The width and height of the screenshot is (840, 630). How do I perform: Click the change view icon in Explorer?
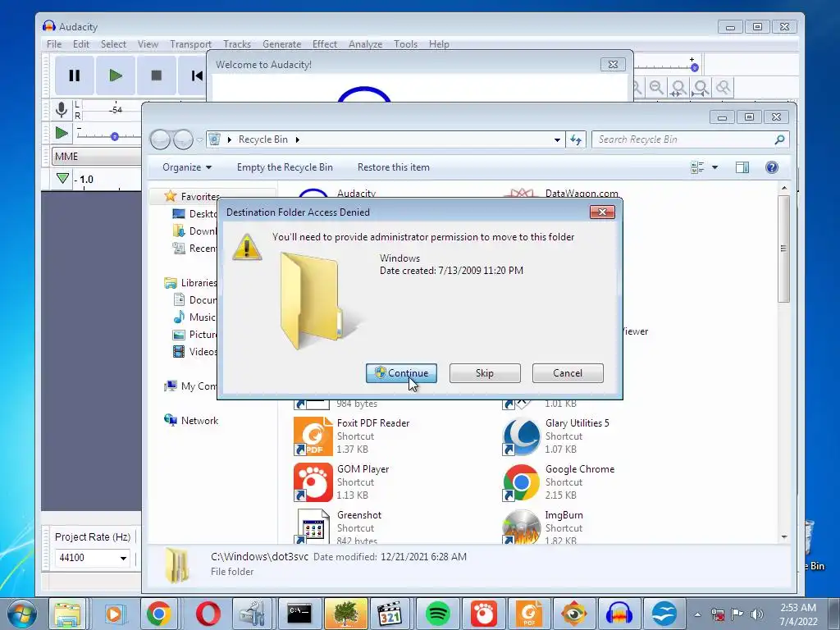click(697, 167)
